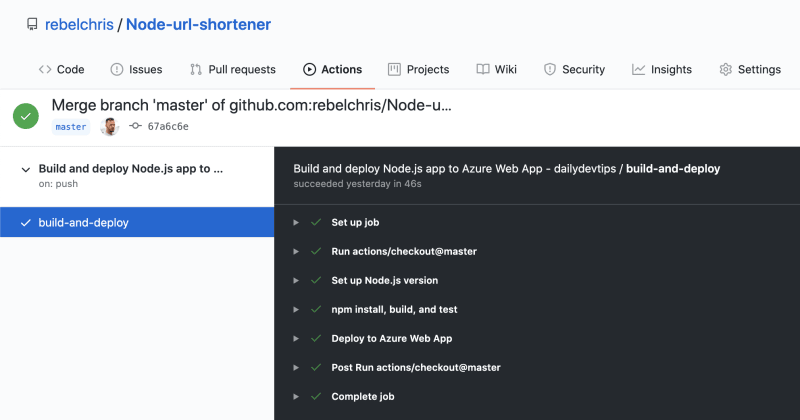Click the Security shield icon

click(549, 69)
